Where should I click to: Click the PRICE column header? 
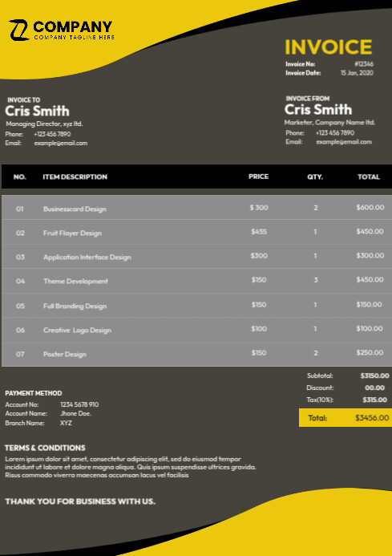click(258, 177)
